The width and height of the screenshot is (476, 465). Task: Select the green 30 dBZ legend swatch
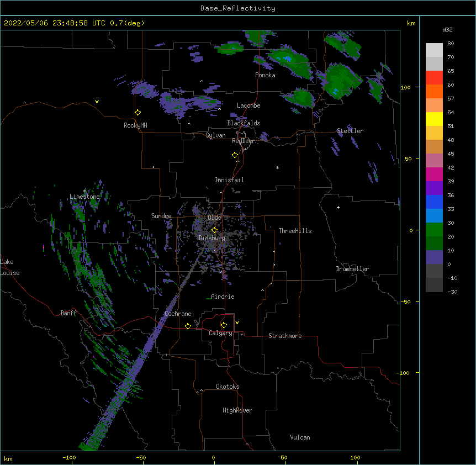point(434,230)
